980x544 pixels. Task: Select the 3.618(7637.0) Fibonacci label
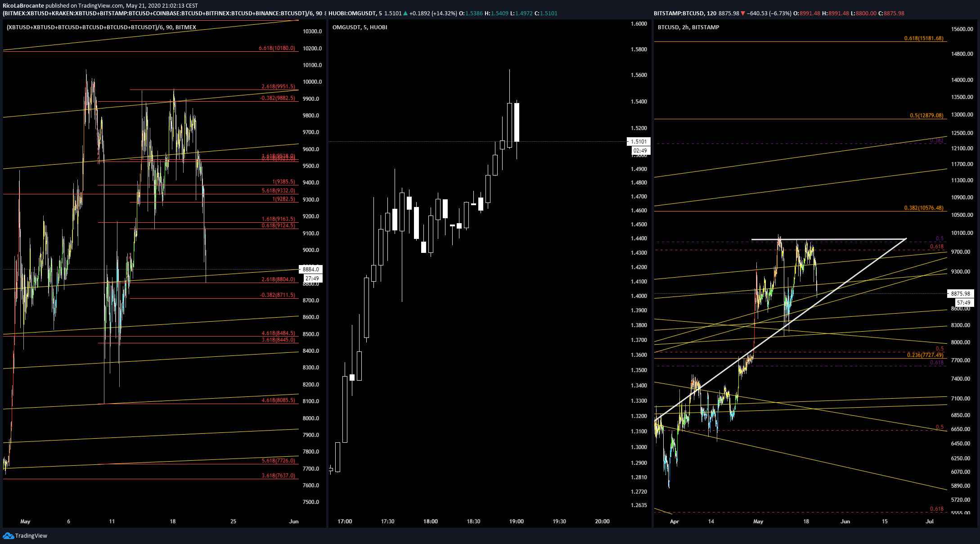point(278,476)
